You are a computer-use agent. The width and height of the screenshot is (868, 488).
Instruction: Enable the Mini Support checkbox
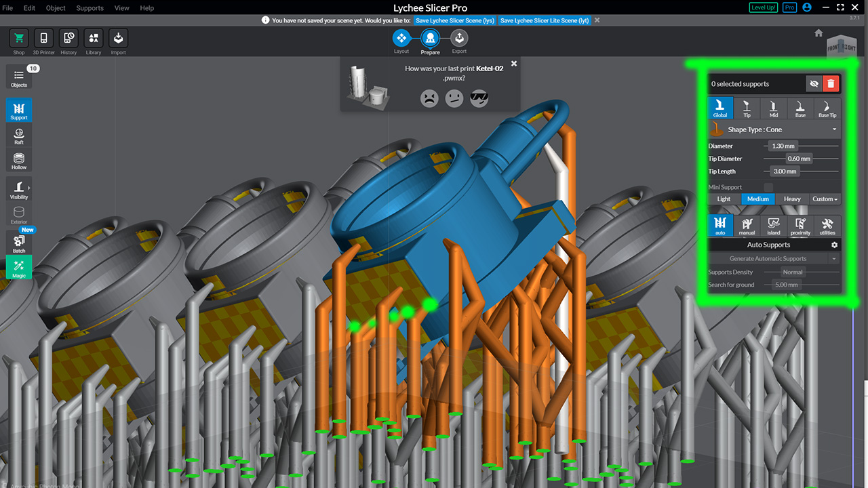tap(768, 187)
